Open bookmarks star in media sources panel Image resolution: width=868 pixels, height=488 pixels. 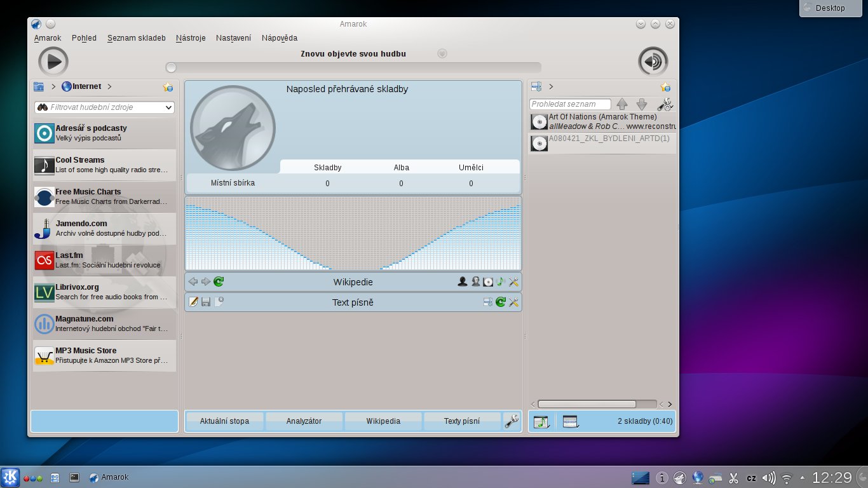point(168,87)
